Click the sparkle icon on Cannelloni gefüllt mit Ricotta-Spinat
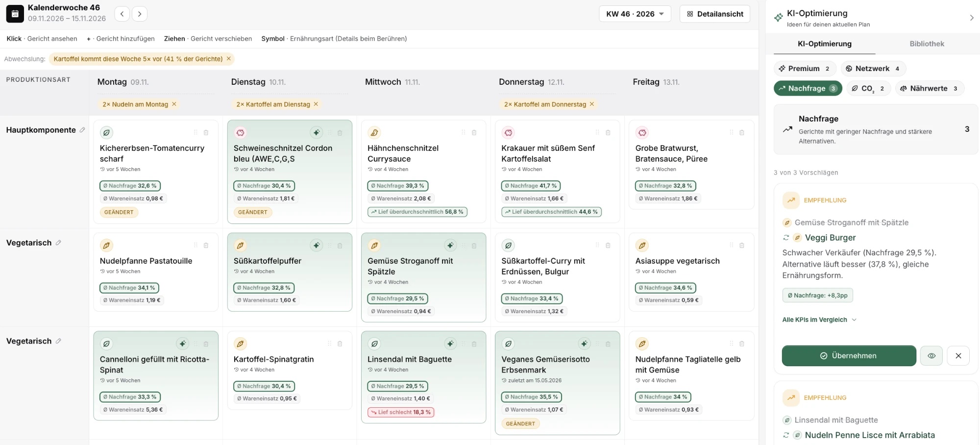The image size is (980, 445). [182, 344]
